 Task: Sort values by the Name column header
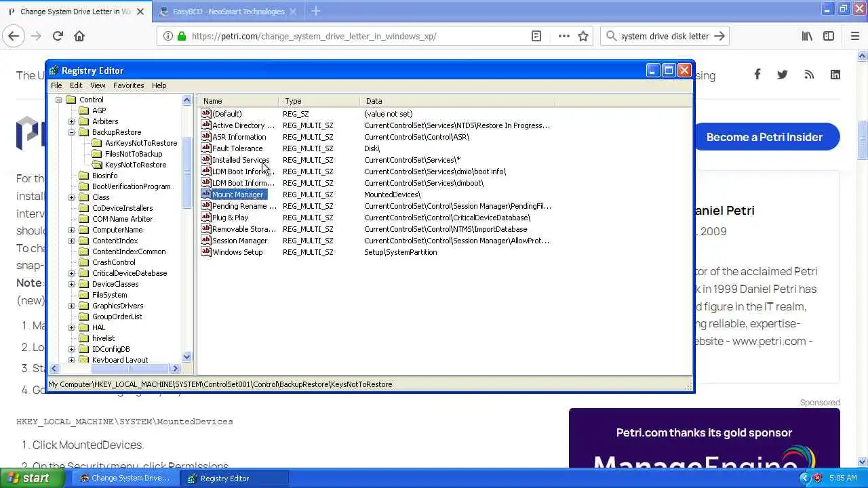click(x=238, y=100)
